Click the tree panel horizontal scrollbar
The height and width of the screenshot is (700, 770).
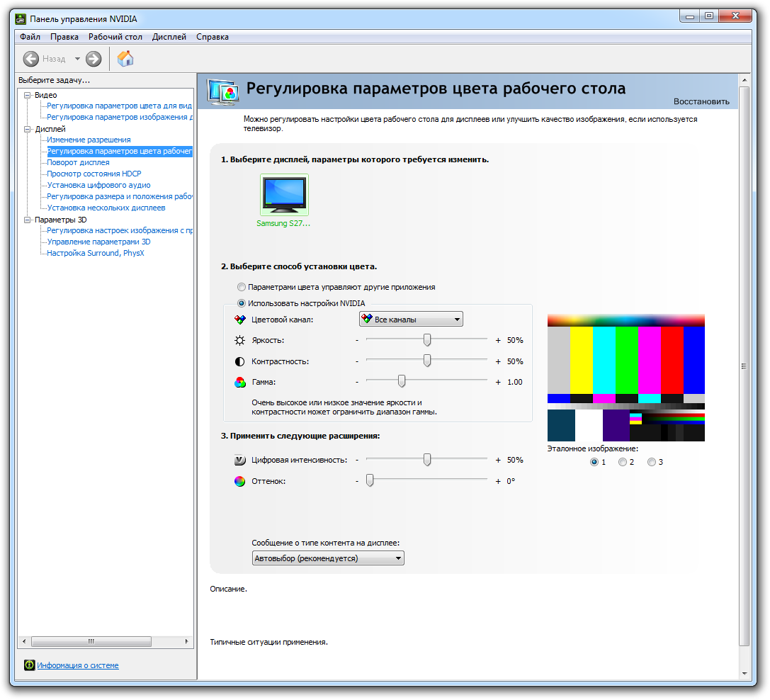(x=91, y=641)
